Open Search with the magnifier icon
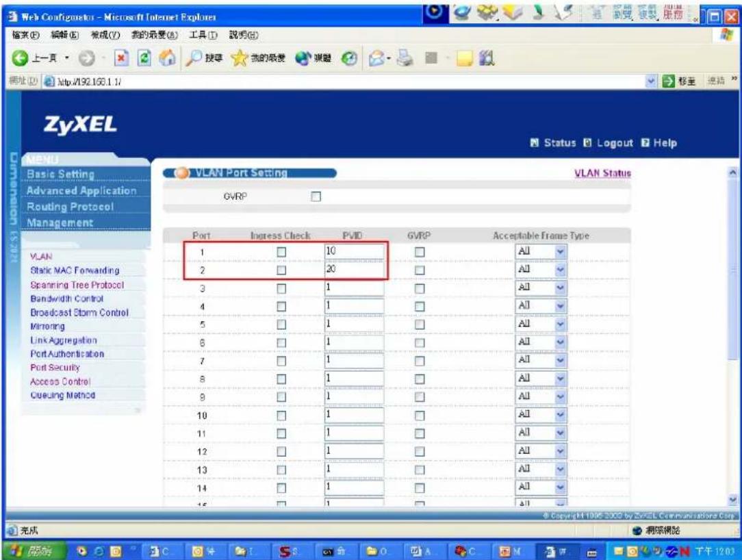The image size is (742, 560). pos(194,58)
